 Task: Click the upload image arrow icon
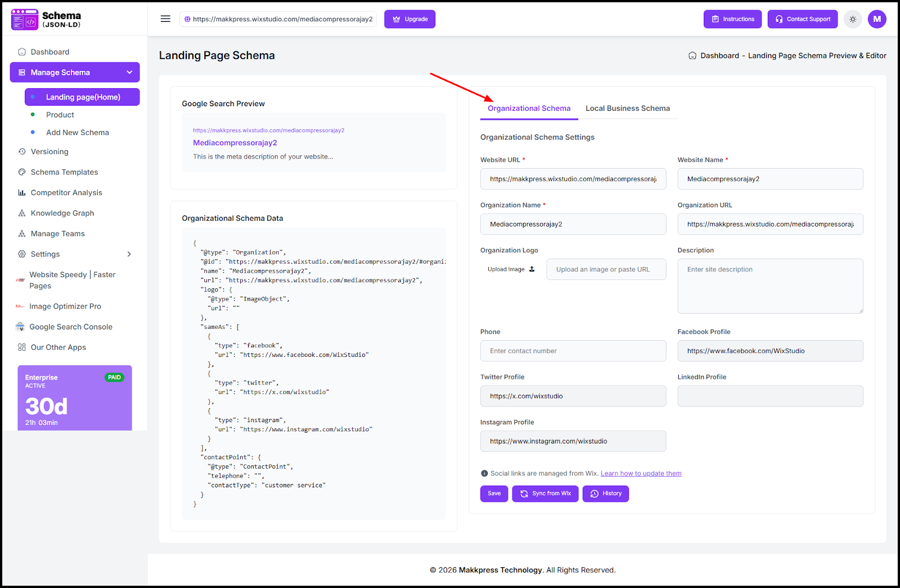pyautogui.click(x=532, y=269)
